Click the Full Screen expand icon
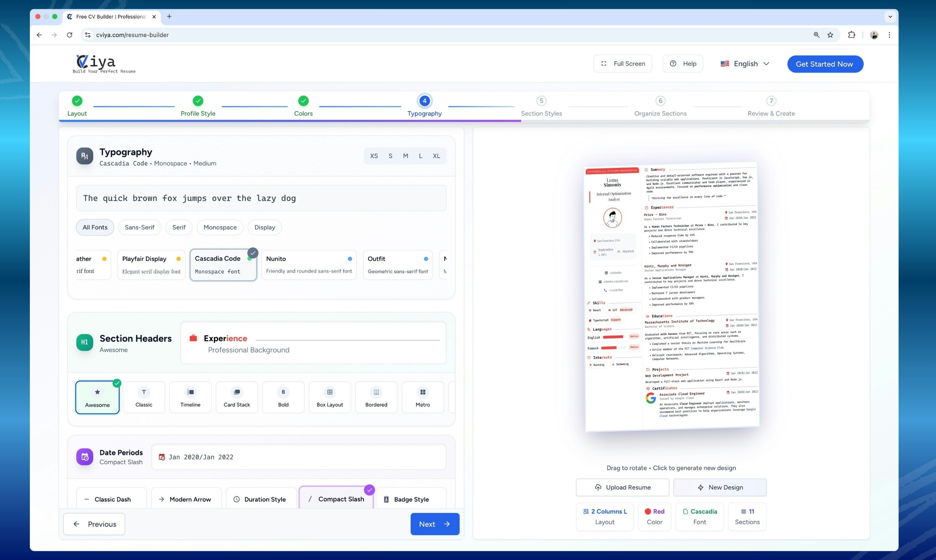The image size is (936, 560). coord(604,63)
